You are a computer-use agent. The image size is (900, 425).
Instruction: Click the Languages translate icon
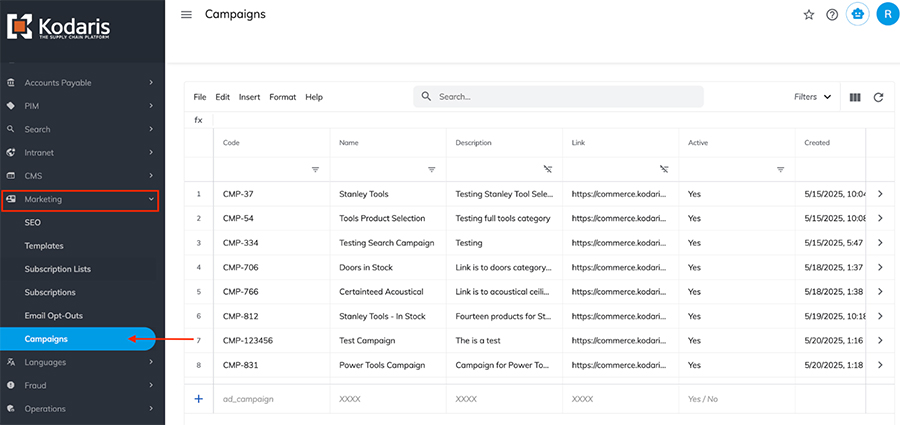pyautogui.click(x=11, y=362)
